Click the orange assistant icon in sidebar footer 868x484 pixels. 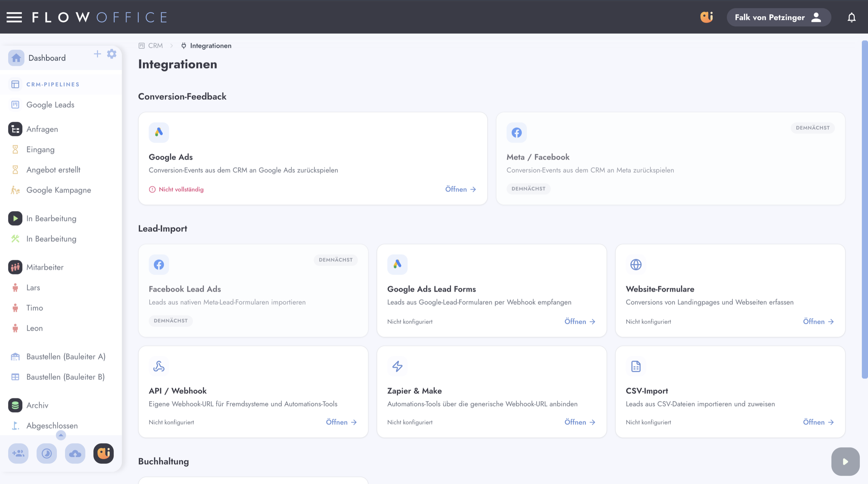pyautogui.click(x=103, y=454)
